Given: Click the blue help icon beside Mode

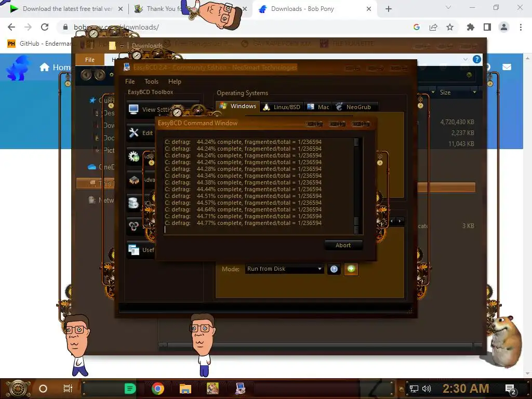Looking at the screenshot, I should coord(334,269).
